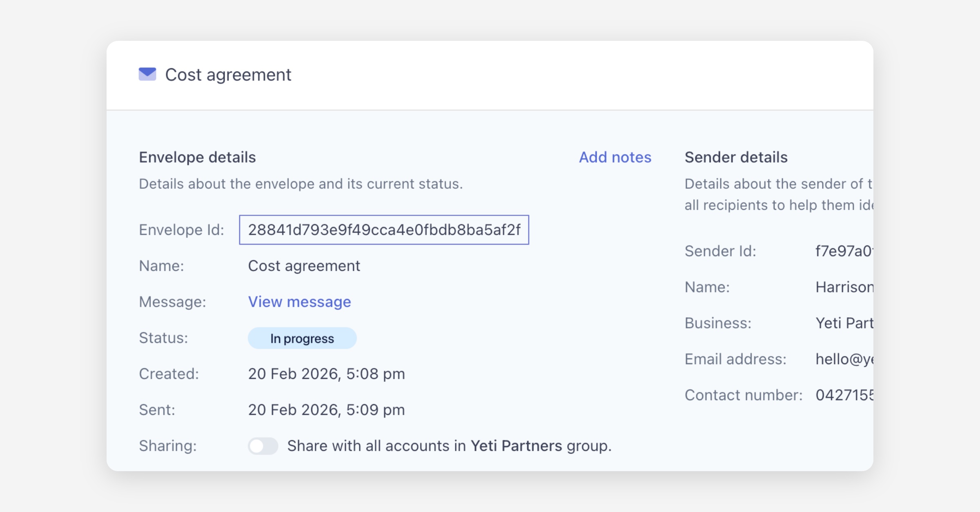Click the Business value Yeti Part
The image size is (980, 512).
(x=844, y=323)
